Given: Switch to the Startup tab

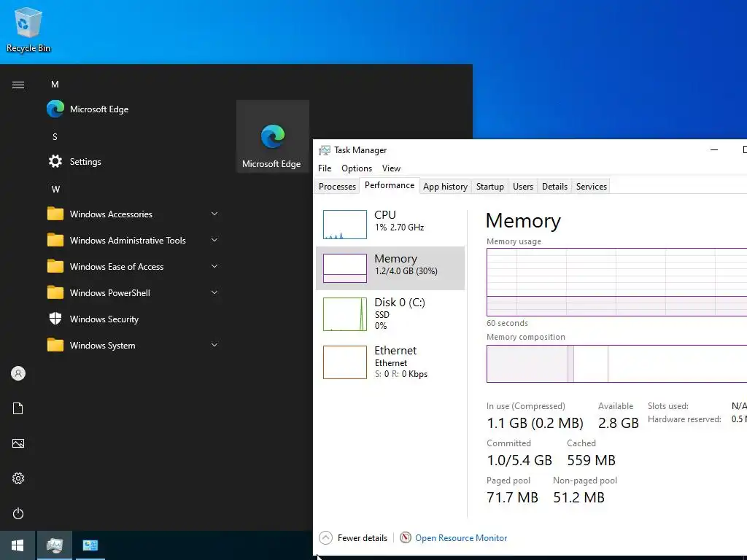Looking at the screenshot, I should click(x=489, y=186).
